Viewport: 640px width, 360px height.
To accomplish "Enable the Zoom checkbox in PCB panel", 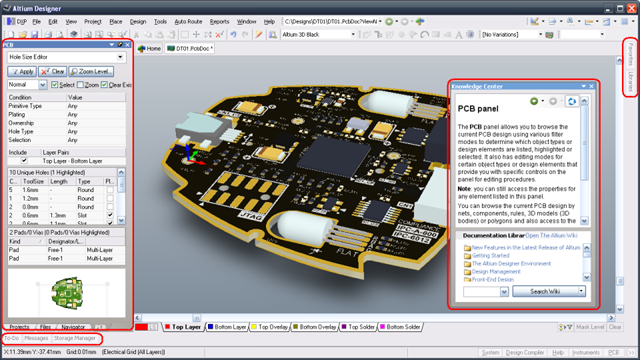I will [x=80, y=84].
